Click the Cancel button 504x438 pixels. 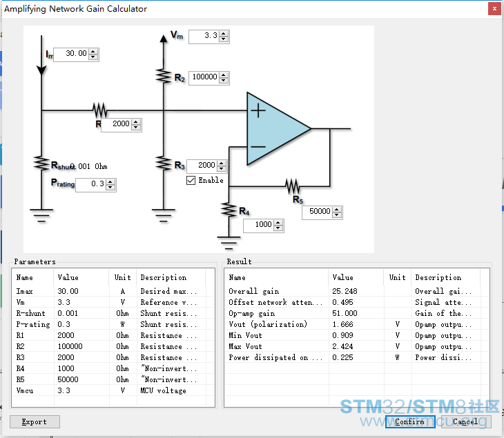(x=466, y=421)
